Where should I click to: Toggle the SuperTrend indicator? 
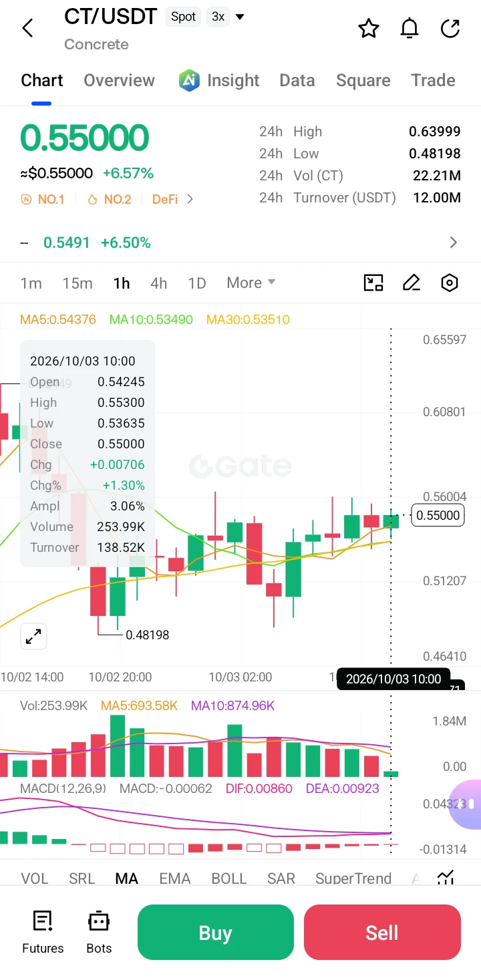(x=353, y=878)
